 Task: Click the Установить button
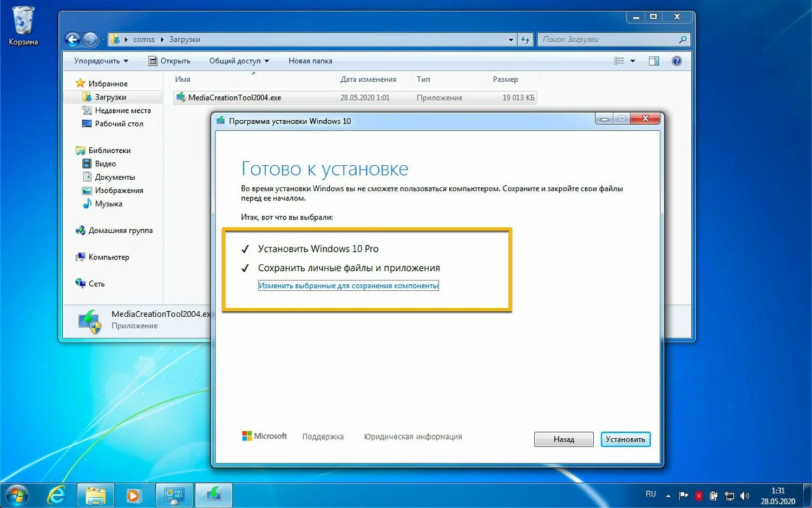point(625,439)
